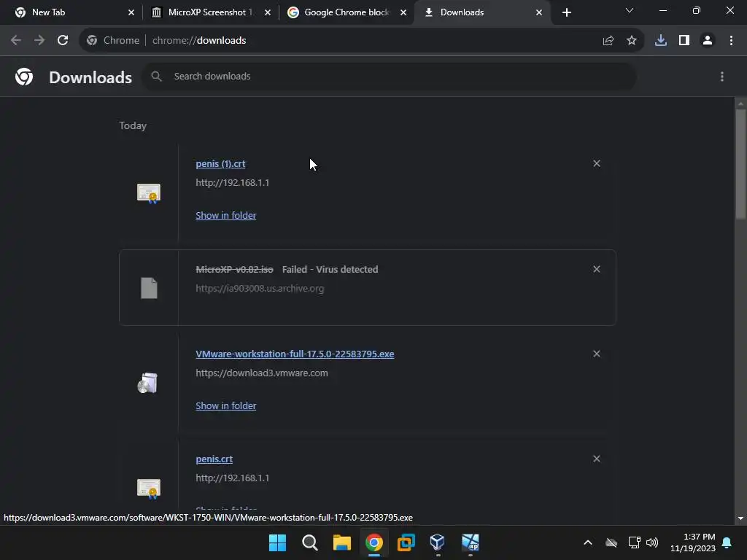747x560 pixels.
Task: Show penis (1).crt in folder
Action: pyautogui.click(x=226, y=215)
